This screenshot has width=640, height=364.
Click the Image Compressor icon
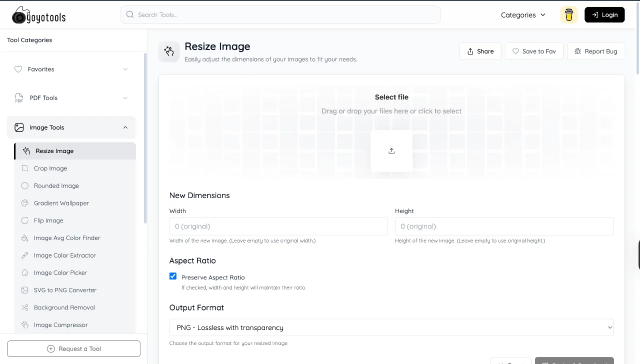click(25, 325)
